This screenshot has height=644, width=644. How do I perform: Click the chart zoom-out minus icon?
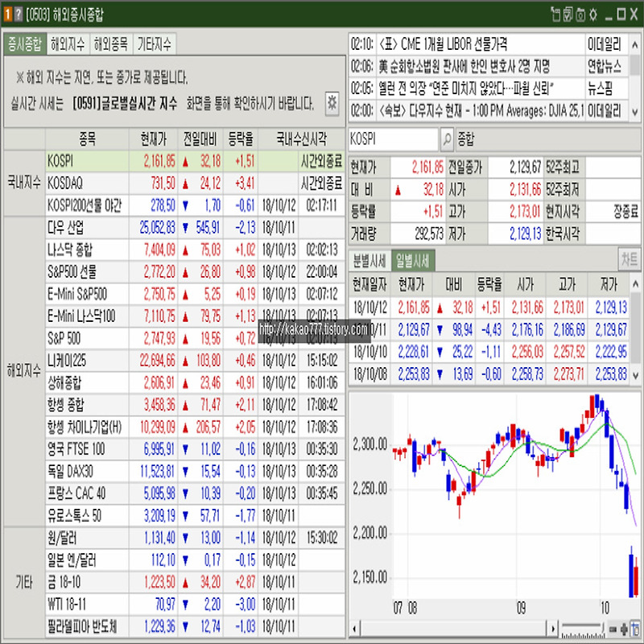coord(613,627)
